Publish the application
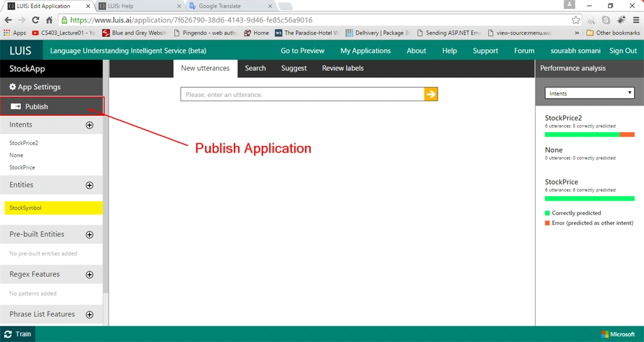The width and height of the screenshot is (644, 342). pos(52,106)
